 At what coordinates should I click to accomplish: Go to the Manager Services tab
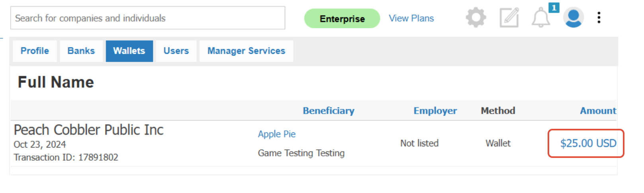(x=246, y=51)
